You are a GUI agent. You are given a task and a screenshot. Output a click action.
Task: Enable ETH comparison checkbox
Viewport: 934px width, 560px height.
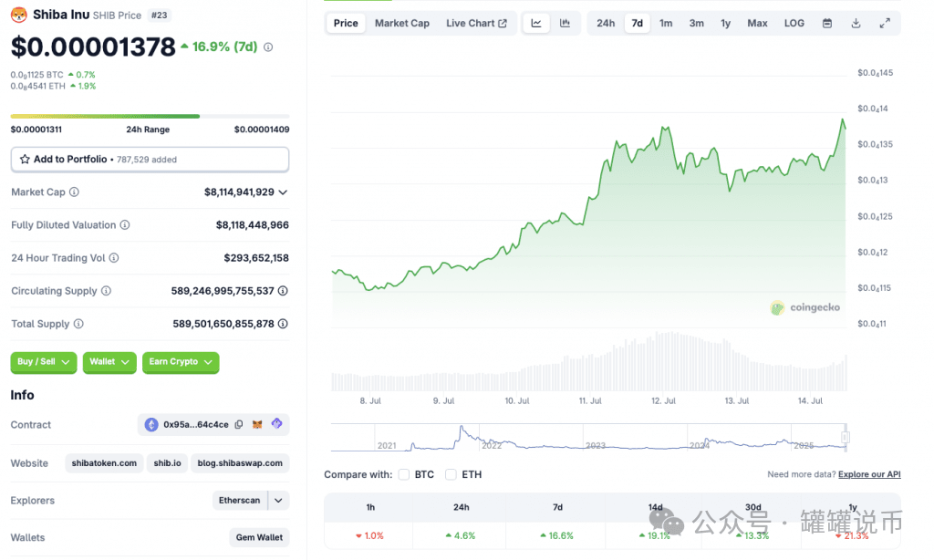pyautogui.click(x=451, y=474)
